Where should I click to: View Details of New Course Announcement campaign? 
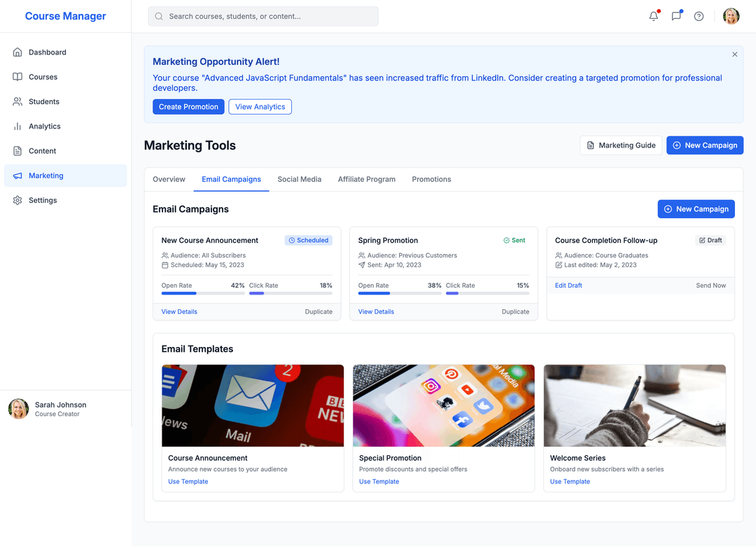(179, 312)
